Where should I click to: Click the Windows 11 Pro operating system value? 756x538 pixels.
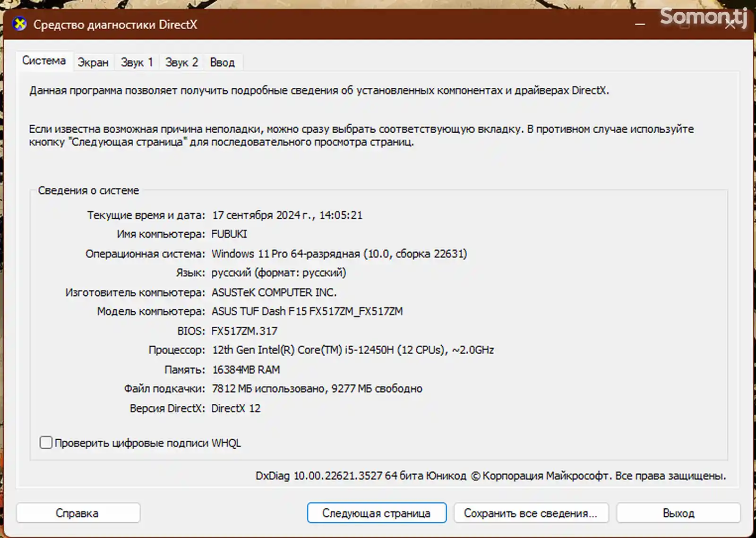(x=339, y=254)
